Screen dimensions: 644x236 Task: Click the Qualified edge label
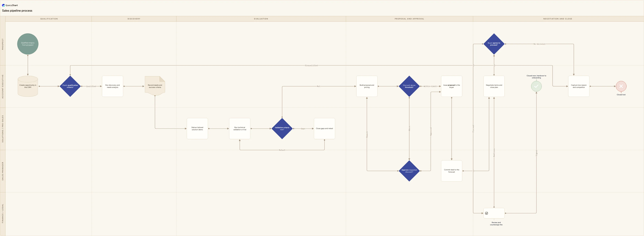(91, 86)
